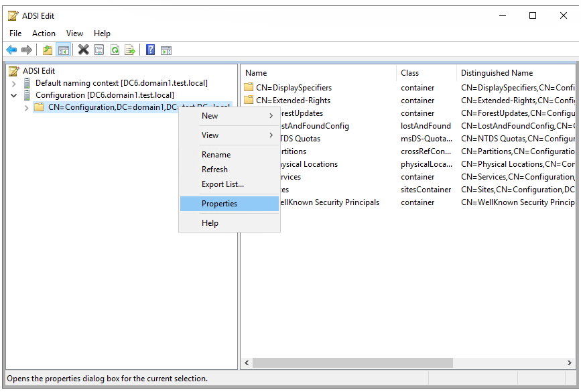Click Refresh in the context menu
581x392 pixels.
coord(214,170)
